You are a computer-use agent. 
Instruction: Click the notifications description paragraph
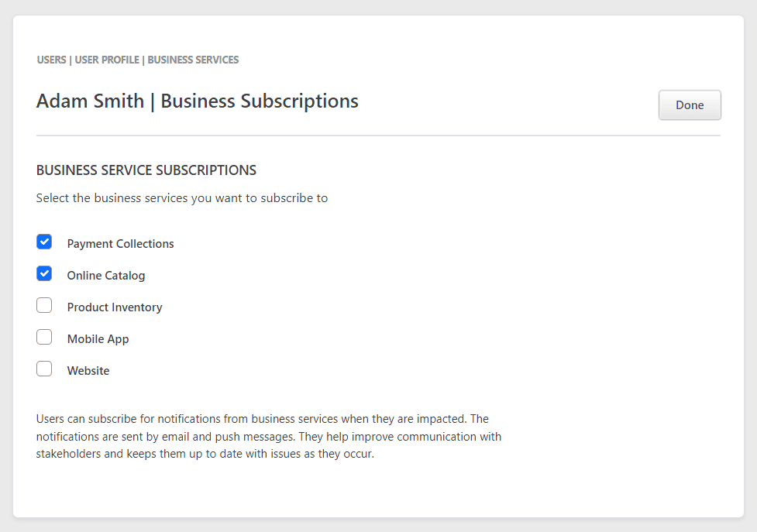pos(269,437)
